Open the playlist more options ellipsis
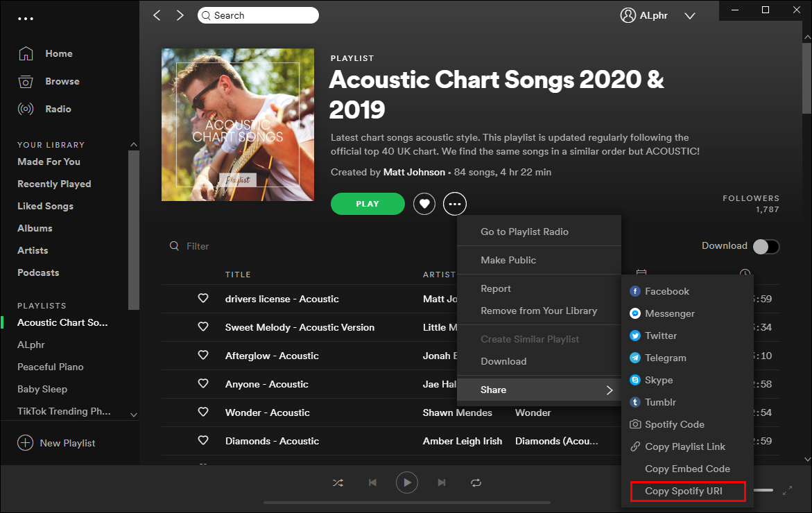This screenshot has width=812, height=513. [455, 204]
